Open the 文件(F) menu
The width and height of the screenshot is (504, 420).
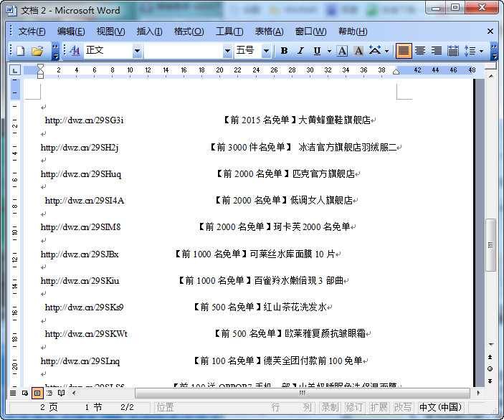[x=32, y=32]
